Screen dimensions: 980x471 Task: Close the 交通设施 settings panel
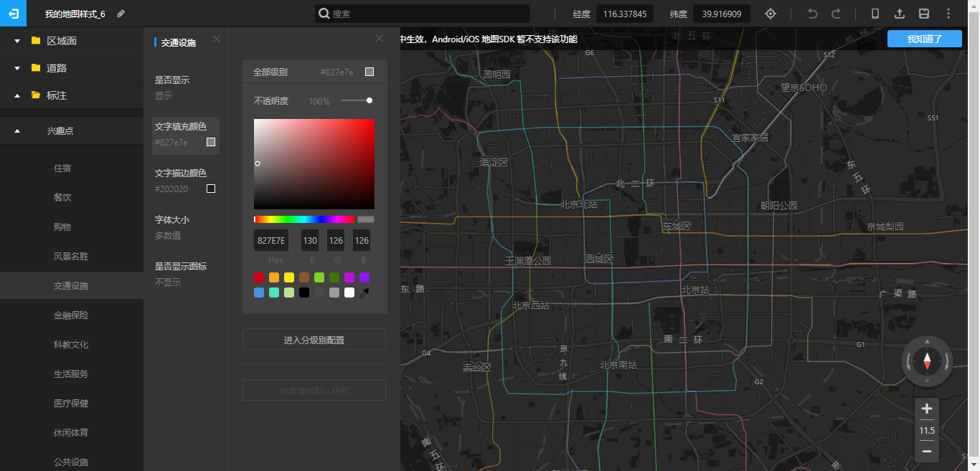217,39
